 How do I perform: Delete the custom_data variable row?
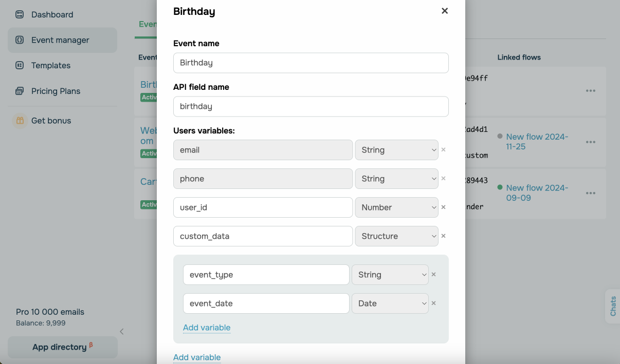444,236
